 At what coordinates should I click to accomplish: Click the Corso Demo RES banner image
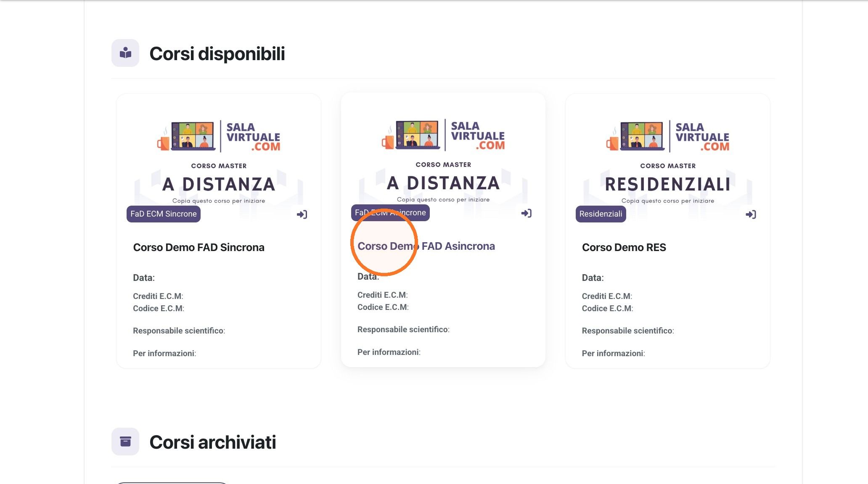[x=668, y=161]
